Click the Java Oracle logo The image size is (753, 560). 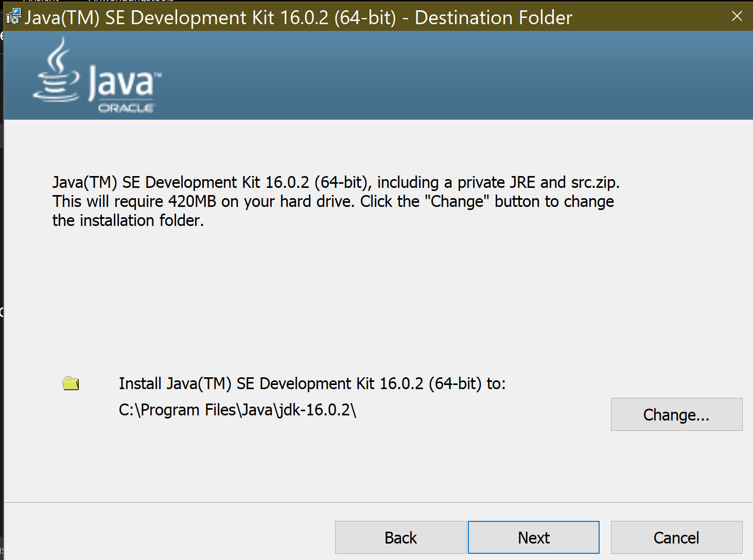point(97,76)
